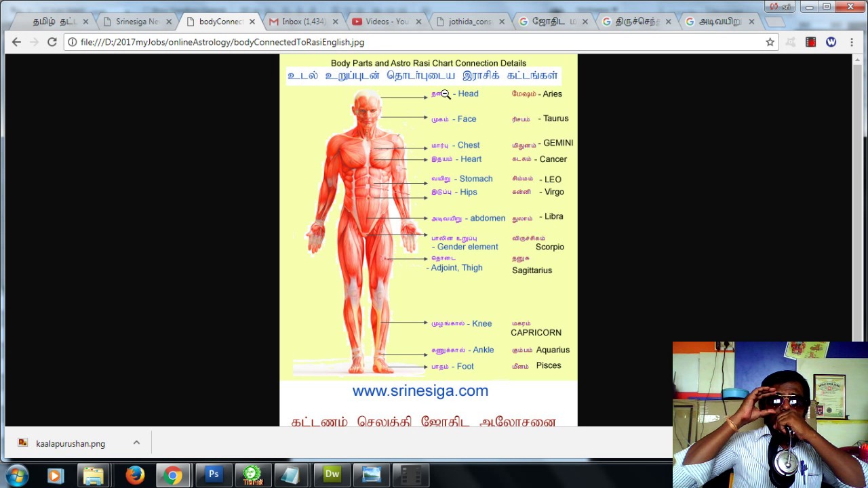This screenshot has height=488, width=868.
Task: Open the picture viewer taskbar icon
Action: 372,475
